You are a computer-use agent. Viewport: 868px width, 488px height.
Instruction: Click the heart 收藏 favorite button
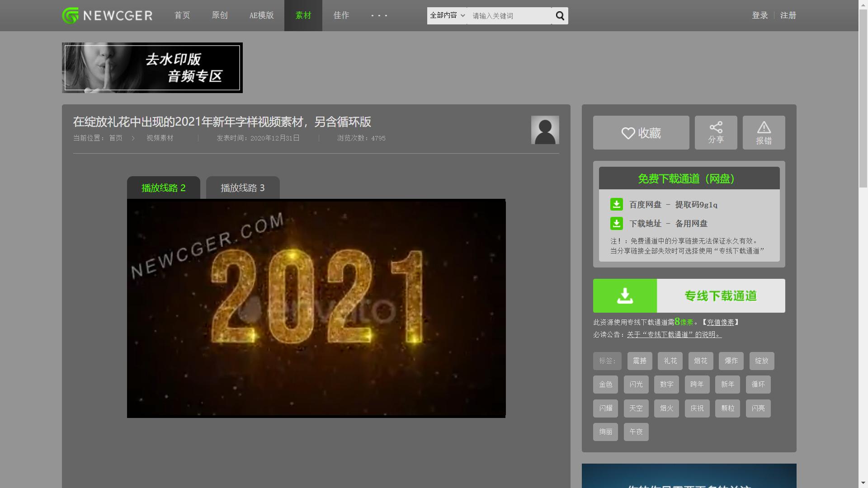(x=641, y=133)
